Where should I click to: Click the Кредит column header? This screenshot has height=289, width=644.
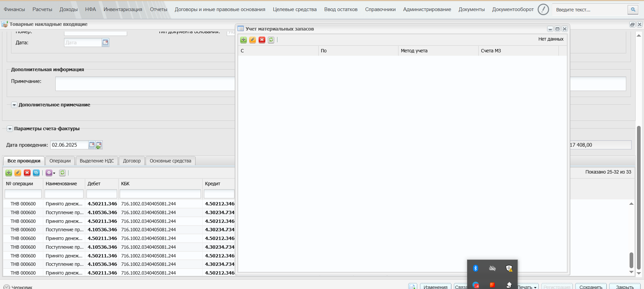[x=219, y=184]
